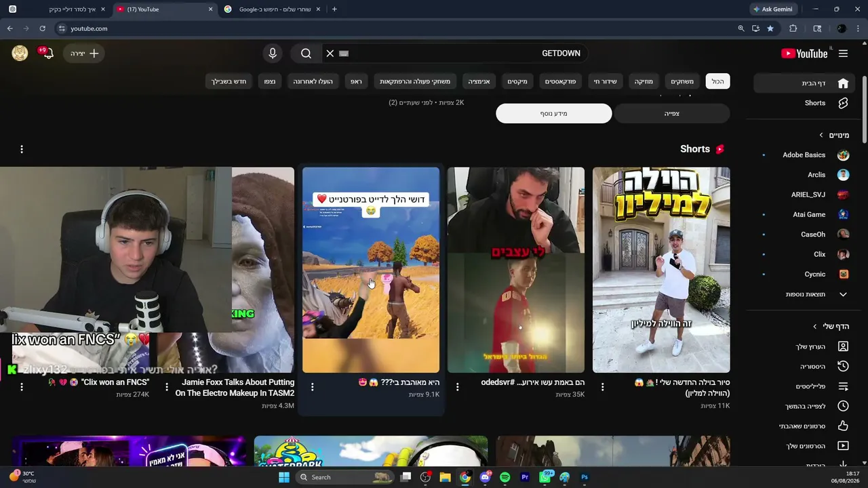868x488 pixels.
Task: Collapse the Subscriptions (מינויים) section header
Action: coord(834,136)
